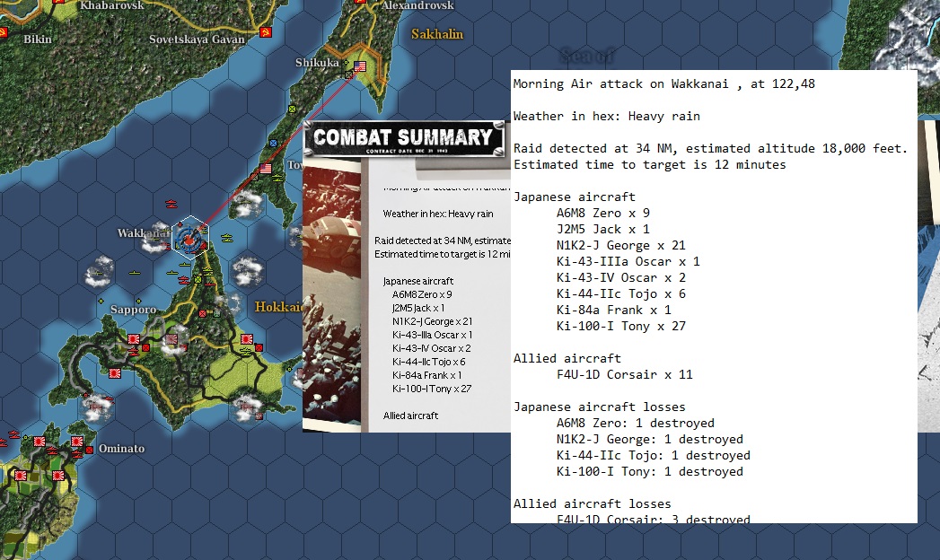This screenshot has width=940, height=560.
Task: Click the Japanese flag base southwest of Sapporo
Action: tap(115, 373)
